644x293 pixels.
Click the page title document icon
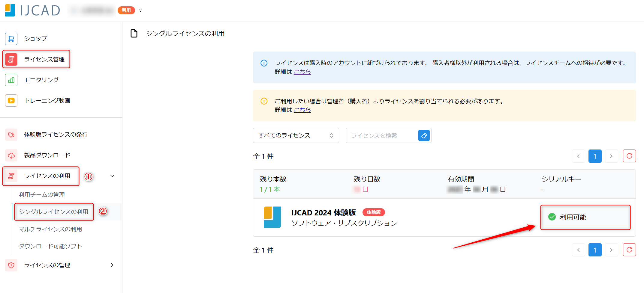tap(134, 34)
